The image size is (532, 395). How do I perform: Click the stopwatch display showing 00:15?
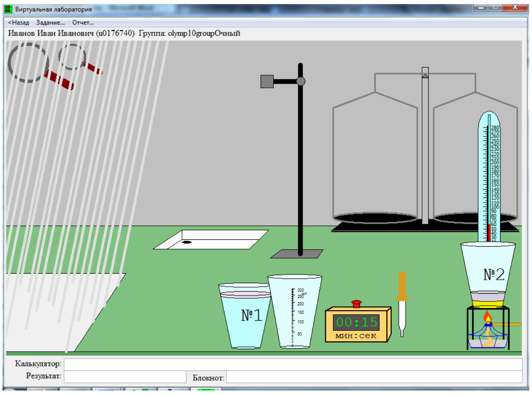pos(356,322)
